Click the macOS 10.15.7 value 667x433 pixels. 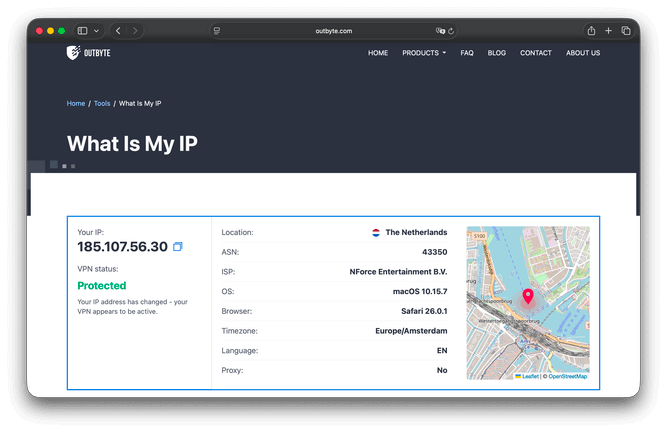click(420, 291)
